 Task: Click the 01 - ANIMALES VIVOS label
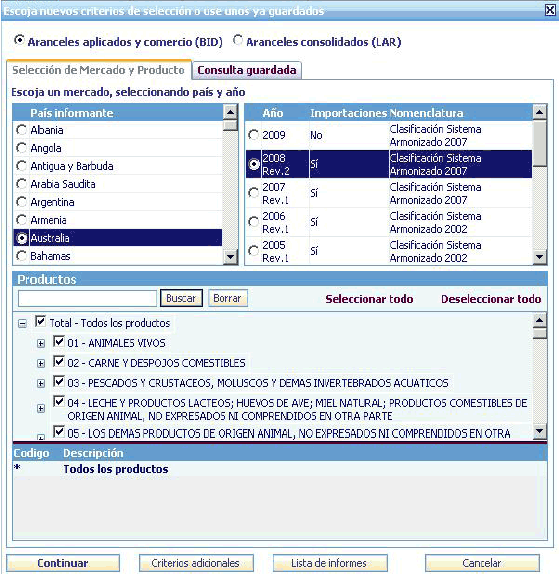[116, 343]
